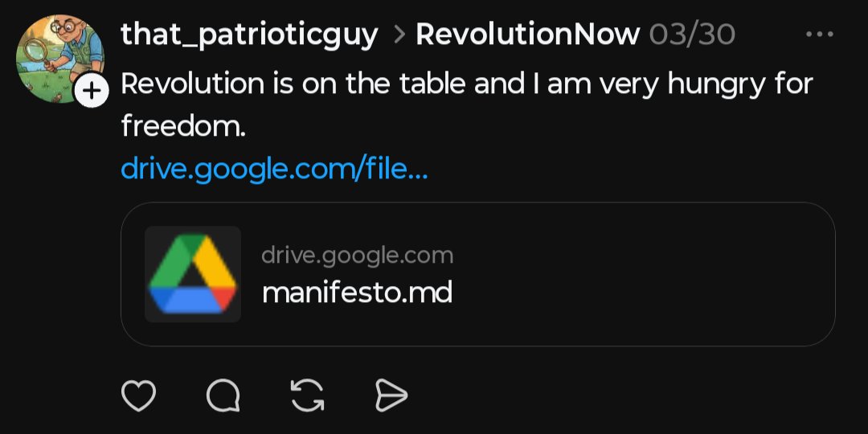Click the 03/30 post date
This screenshot has height=434, width=868.
[692, 35]
